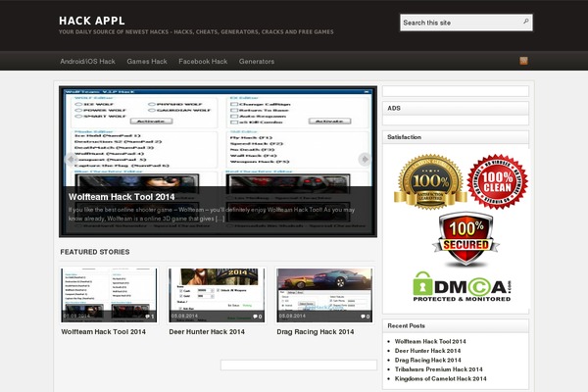Open Games Hack menu
The image size is (588, 392).
147,61
